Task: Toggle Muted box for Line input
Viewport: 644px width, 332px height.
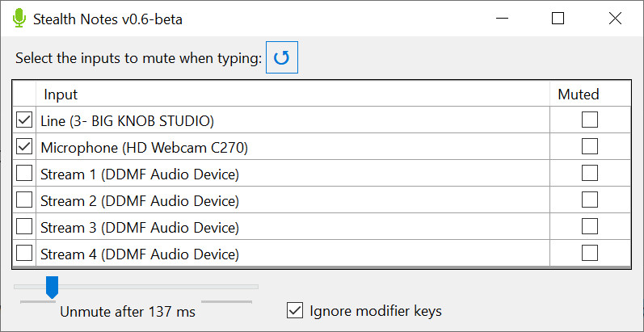Action: (x=590, y=120)
